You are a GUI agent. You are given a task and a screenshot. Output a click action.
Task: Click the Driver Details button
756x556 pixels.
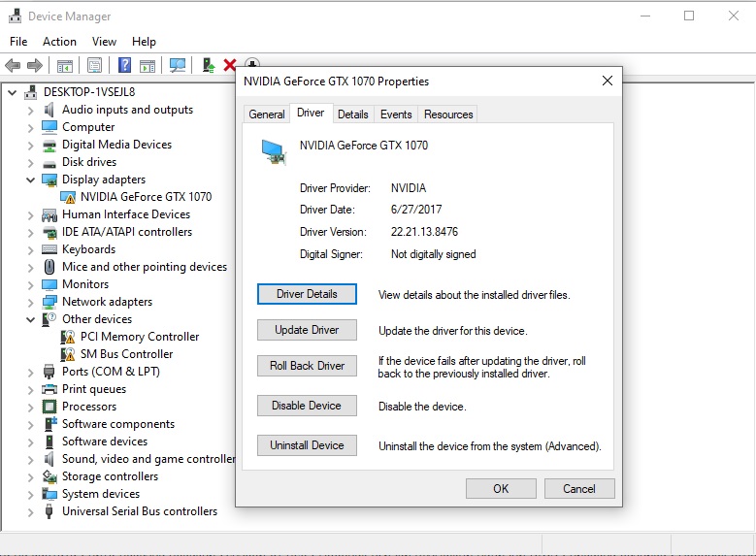[307, 294]
